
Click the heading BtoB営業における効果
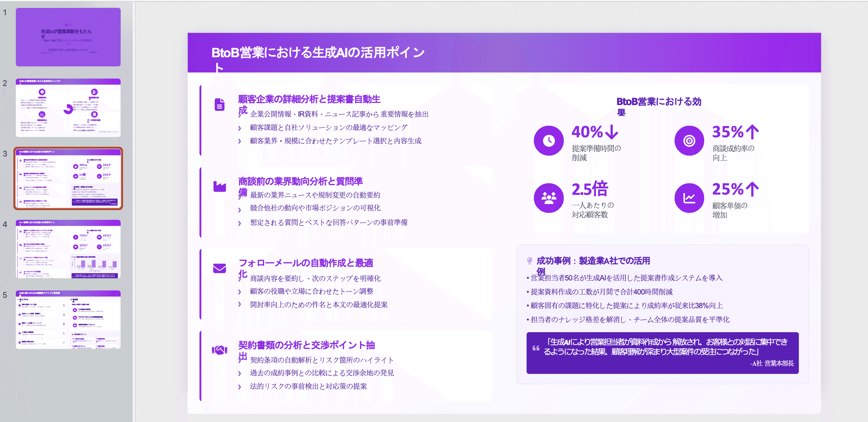659,107
